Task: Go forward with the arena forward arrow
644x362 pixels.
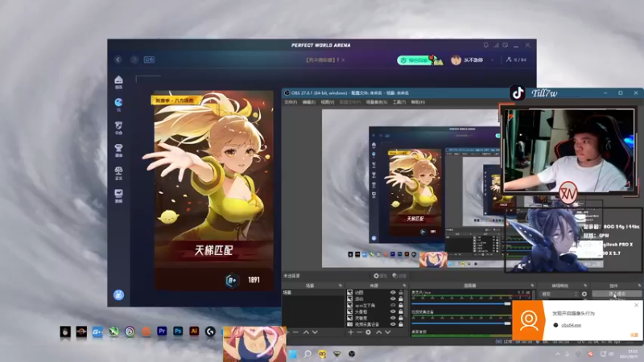Action: (x=134, y=60)
